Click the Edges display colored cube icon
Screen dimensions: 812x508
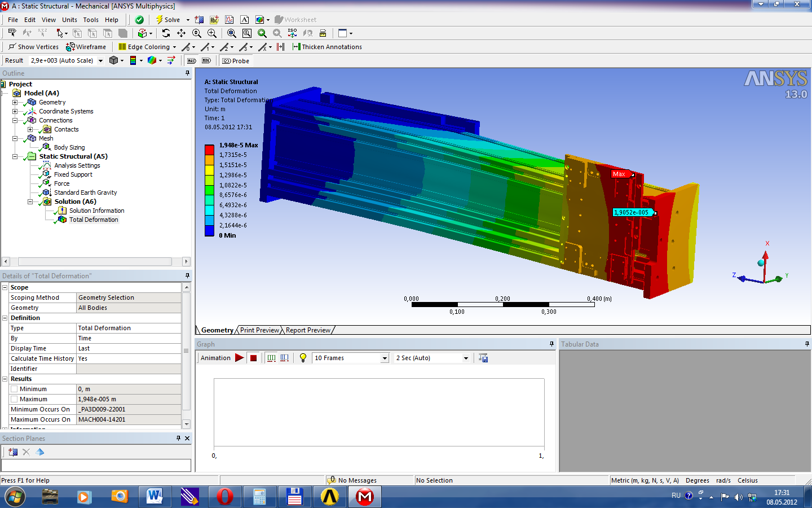pyautogui.click(x=152, y=60)
